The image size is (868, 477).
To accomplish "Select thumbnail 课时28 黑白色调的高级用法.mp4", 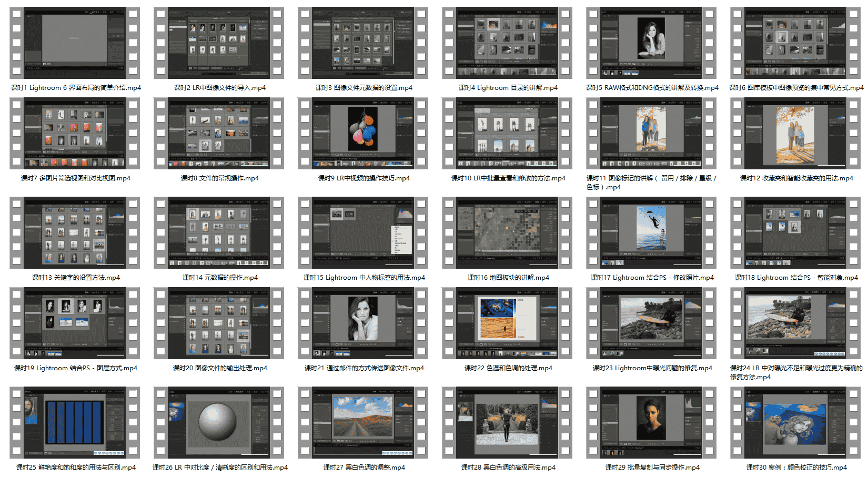I will [507, 422].
